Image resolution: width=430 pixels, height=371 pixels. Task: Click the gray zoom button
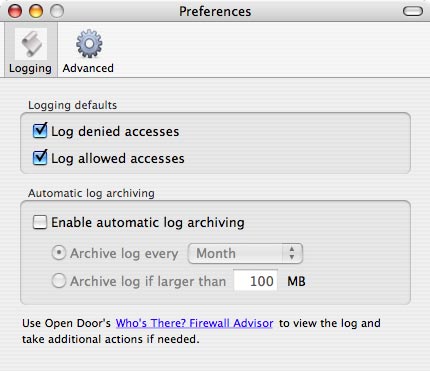(57, 11)
